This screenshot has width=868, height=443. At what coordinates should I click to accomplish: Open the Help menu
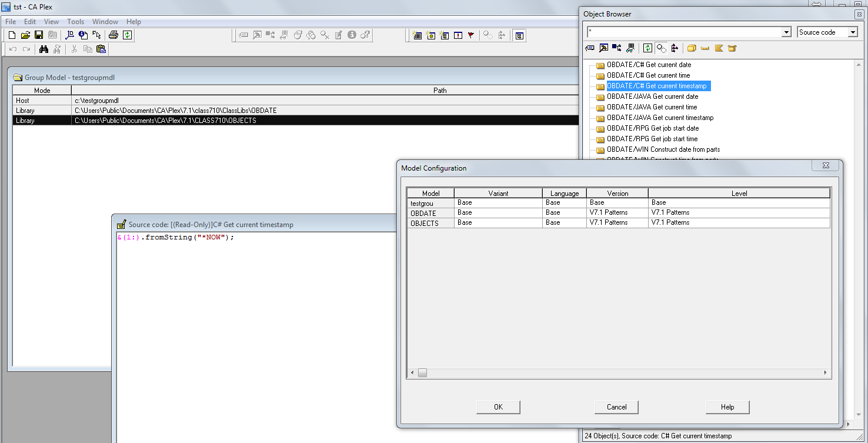(133, 22)
